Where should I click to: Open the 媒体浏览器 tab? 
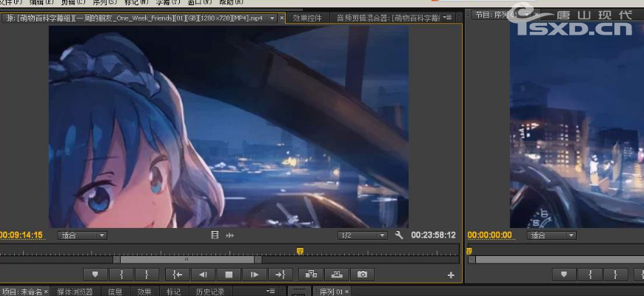point(76,292)
